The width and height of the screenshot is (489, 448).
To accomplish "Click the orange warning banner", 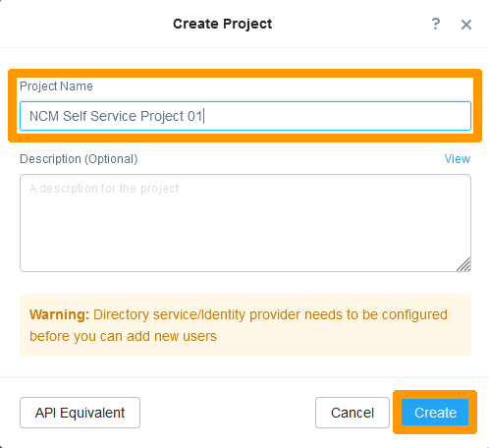I will (x=245, y=325).
